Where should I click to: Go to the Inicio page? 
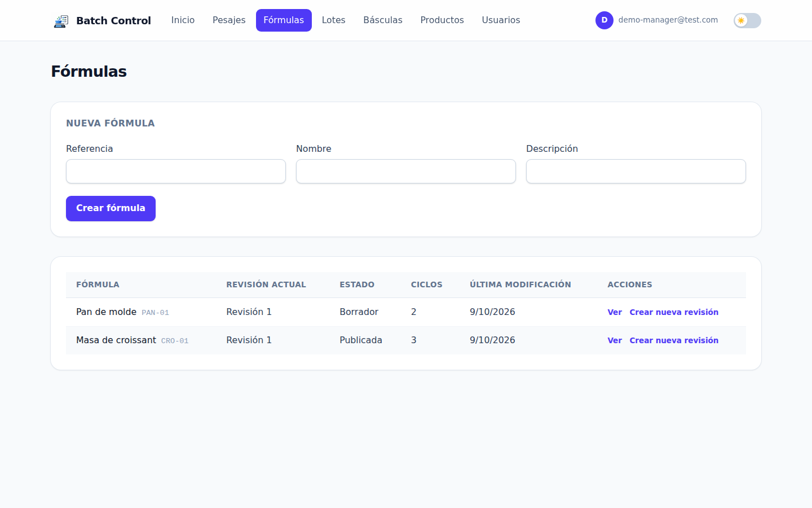(x=183, y=20)
